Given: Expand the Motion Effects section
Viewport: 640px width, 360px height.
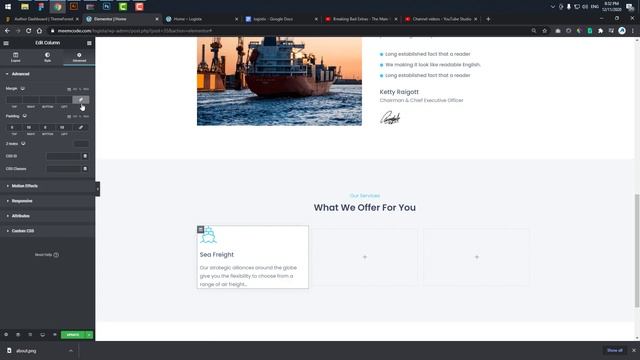Looking at the screenshot, I should [47, 186].
